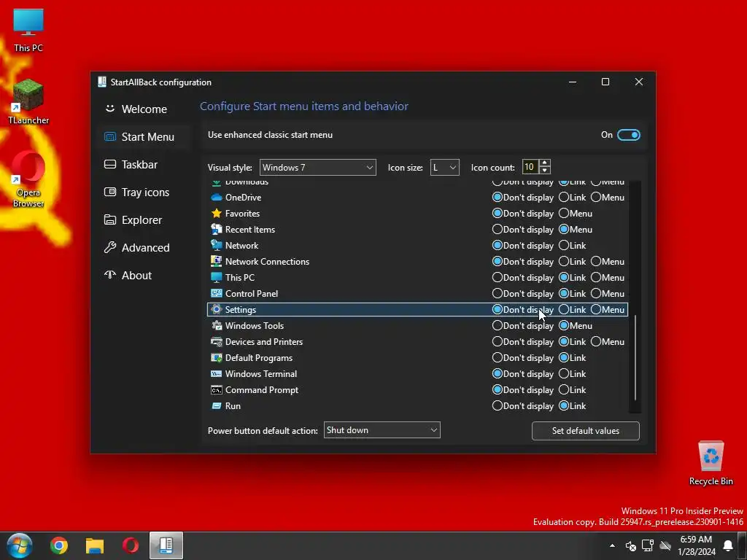Set Windows Terminal to Link
The height and width of the screenshot is (560, 747).
(564, 374)
